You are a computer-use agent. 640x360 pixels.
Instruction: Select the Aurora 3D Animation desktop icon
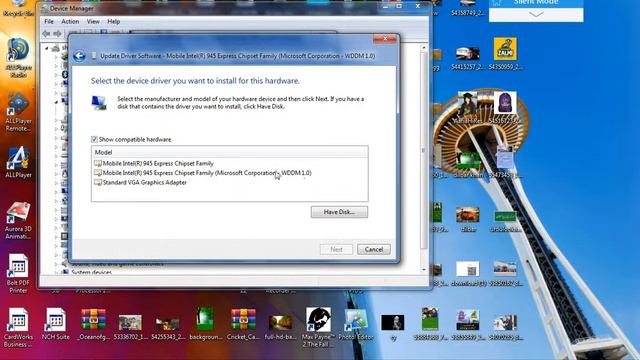click(18, 220)
